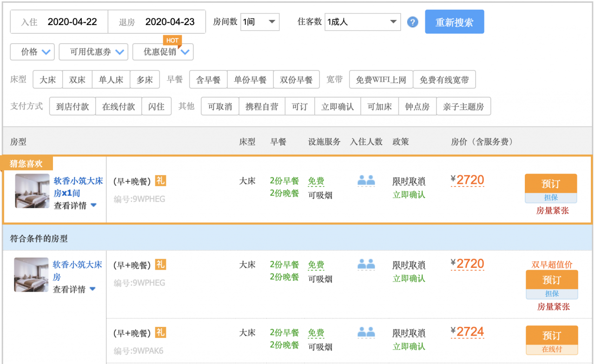Click 预订 for the ¥2724 room

pos(551,335)
